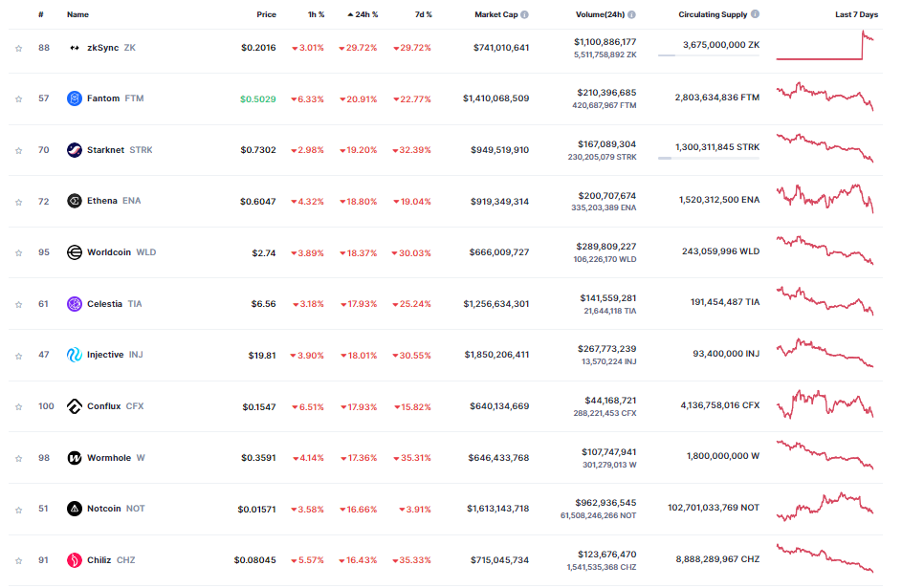The height and width of the screenshot is (588, 902).
Task: Open the Conflux CFX name link
Action: (x=115, y=406)
